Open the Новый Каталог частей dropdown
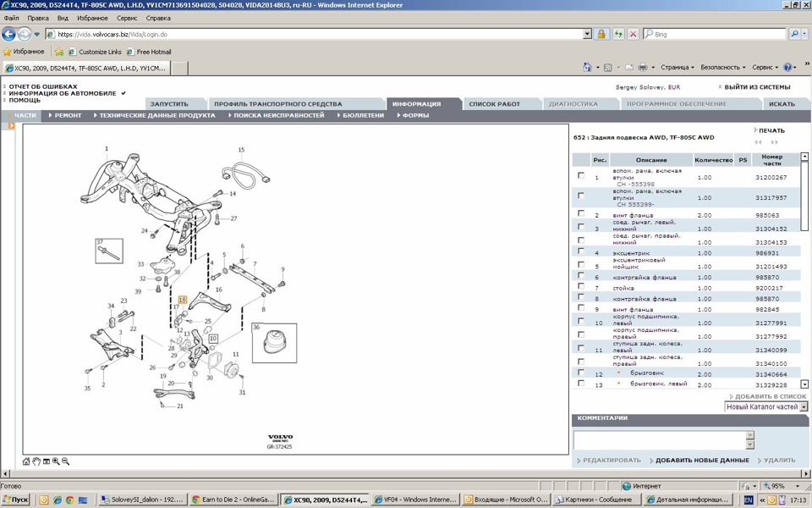Viewport: 812px width, 508px height. pyautogui.click(x=804, y=407)
